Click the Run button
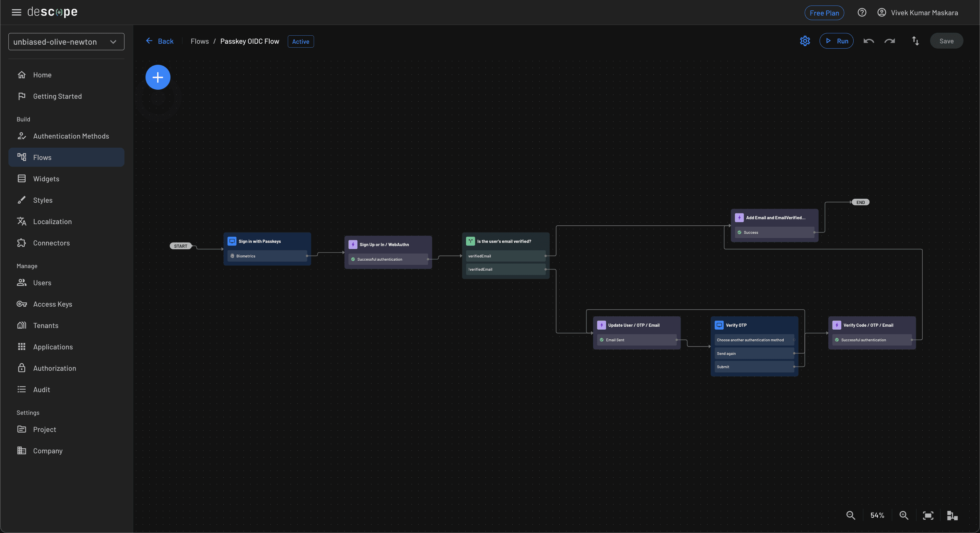 point(836,41)
